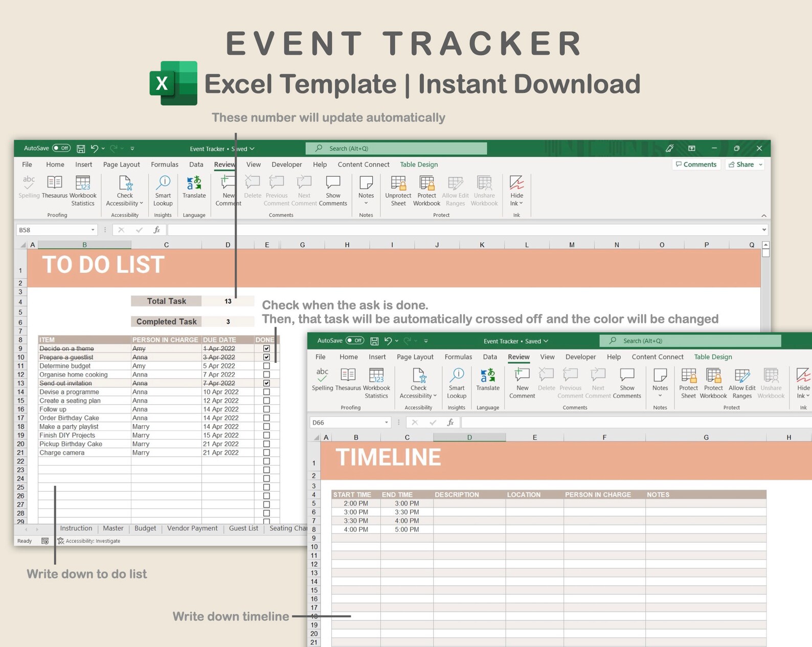Screen dimensions: 812x647
Task: Click Ribbon Display Options in title bar
Action: tap(692, 149)
